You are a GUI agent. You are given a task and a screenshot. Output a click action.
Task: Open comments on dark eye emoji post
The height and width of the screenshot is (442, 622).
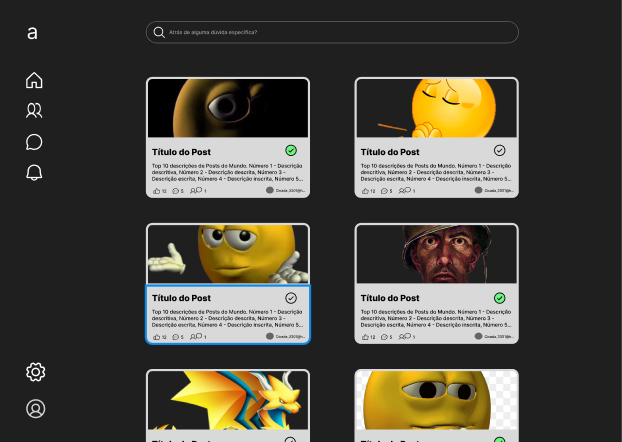point(175,191)
